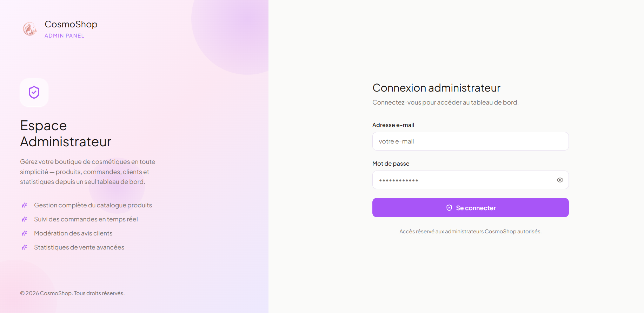The width and height of the screenshot is (644, 313).
Task: Click the Mot de passe label
Action: (391, 164)
